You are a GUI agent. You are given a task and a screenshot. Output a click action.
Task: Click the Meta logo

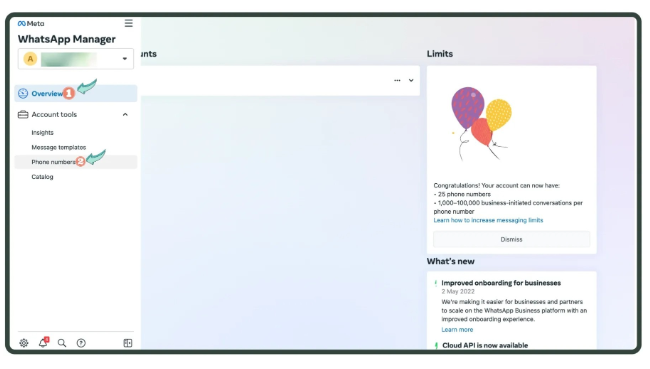tap(31, 24)
